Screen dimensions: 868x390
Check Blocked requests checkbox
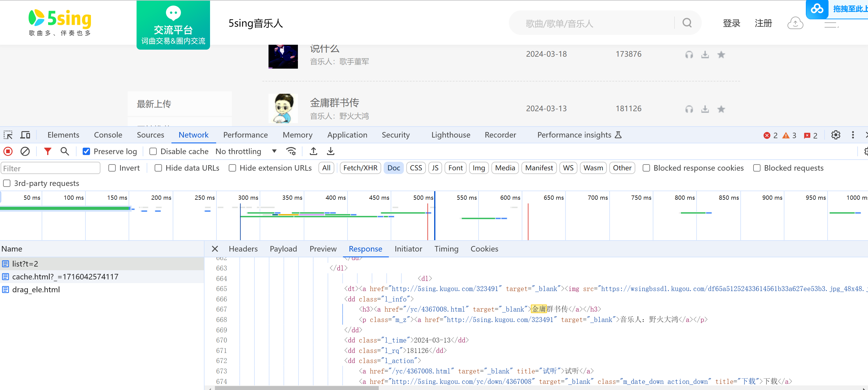coord(757,168)
